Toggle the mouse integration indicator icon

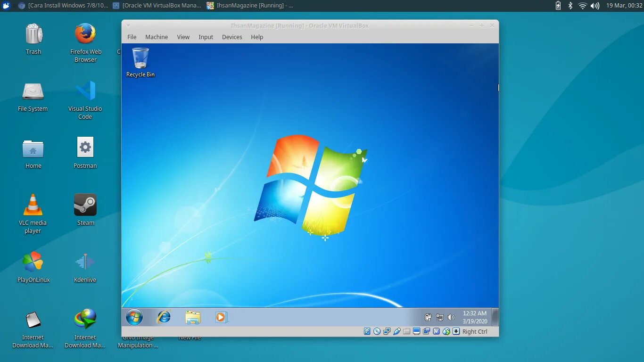click(x=446, y=331)
